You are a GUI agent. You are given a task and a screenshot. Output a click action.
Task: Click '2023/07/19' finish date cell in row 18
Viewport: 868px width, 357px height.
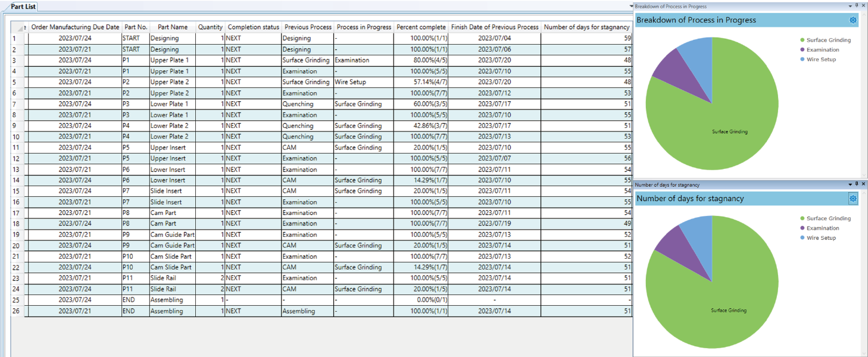(495, 224)
